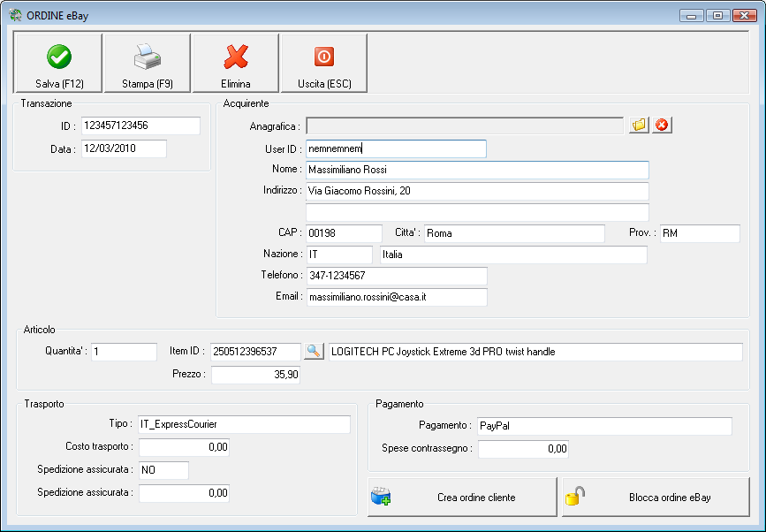Focus the User ID field
This screenshot has width=766, height=532.
(396, 149)
